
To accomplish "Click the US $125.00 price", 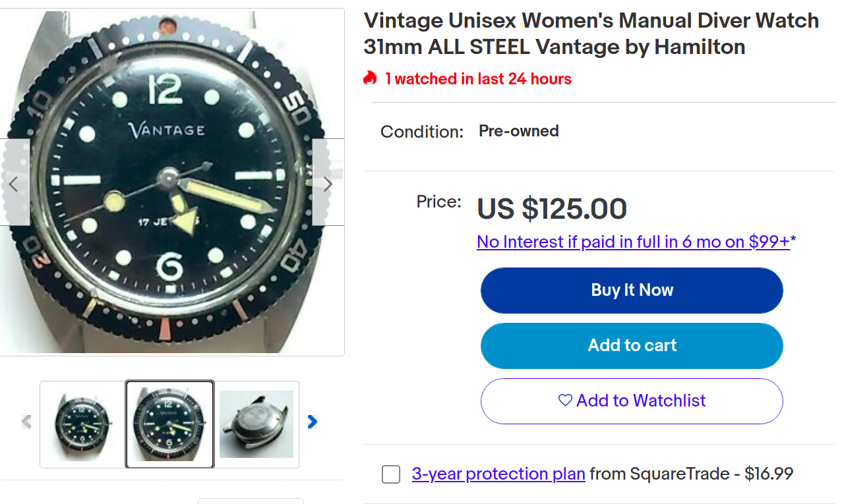I will [x=552, y=209].
